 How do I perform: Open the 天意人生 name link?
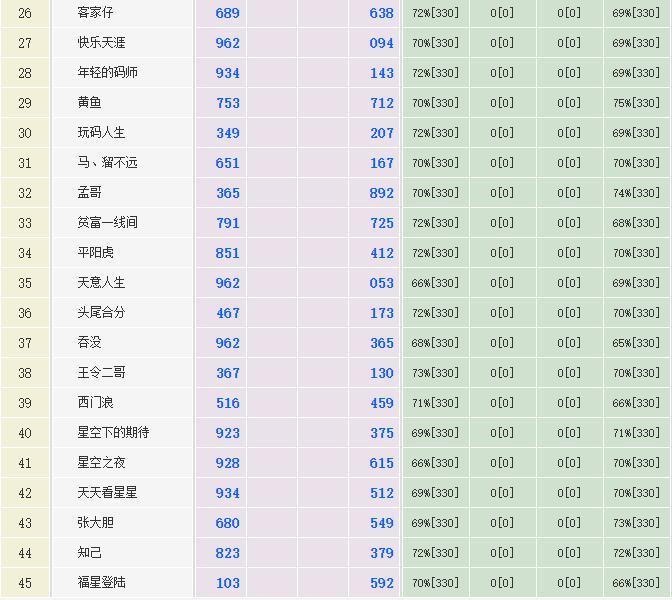tap(101, 283)
